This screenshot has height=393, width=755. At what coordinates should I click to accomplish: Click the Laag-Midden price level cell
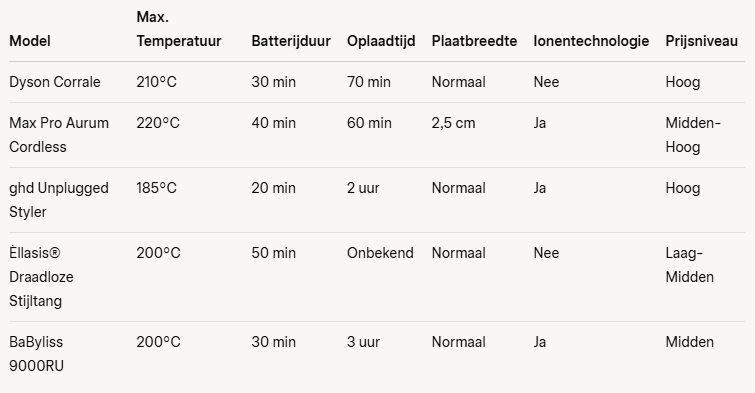[690, 265]
